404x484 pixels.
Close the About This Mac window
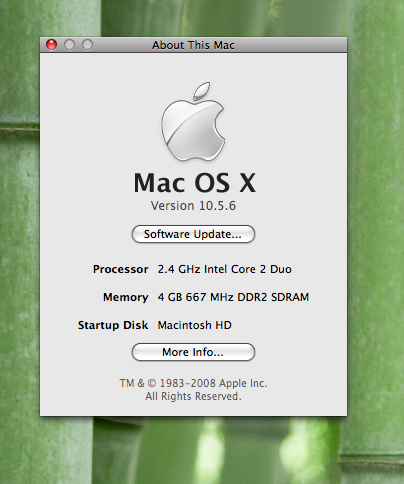52,44
